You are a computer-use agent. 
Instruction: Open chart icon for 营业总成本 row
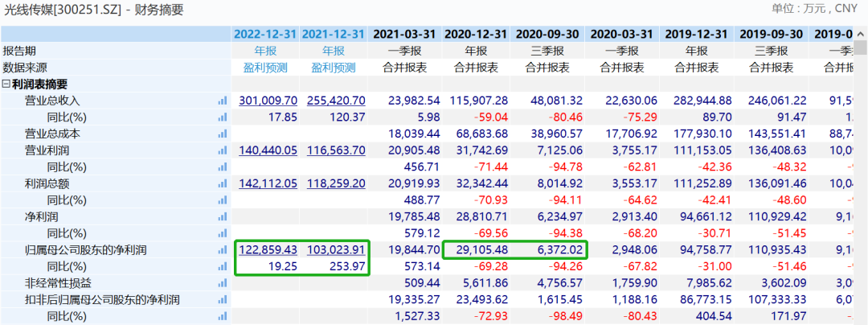tap(223, 134)
